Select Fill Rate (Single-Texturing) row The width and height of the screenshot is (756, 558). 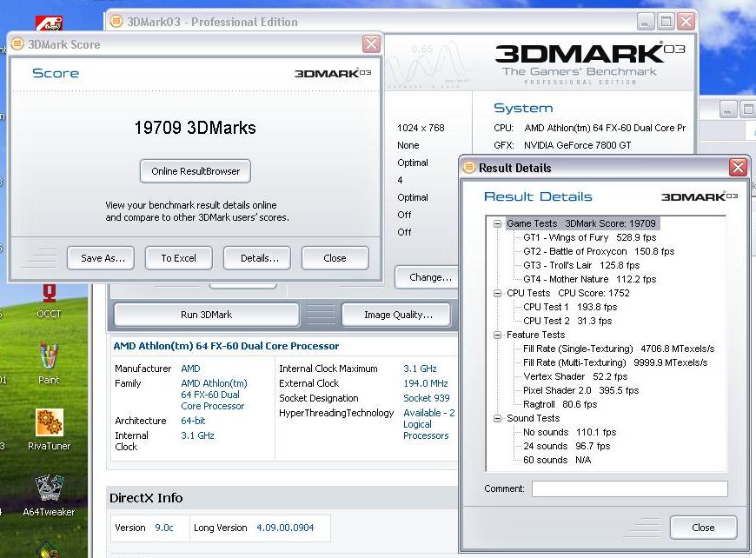pyautogui.click(x=619, y=349)
